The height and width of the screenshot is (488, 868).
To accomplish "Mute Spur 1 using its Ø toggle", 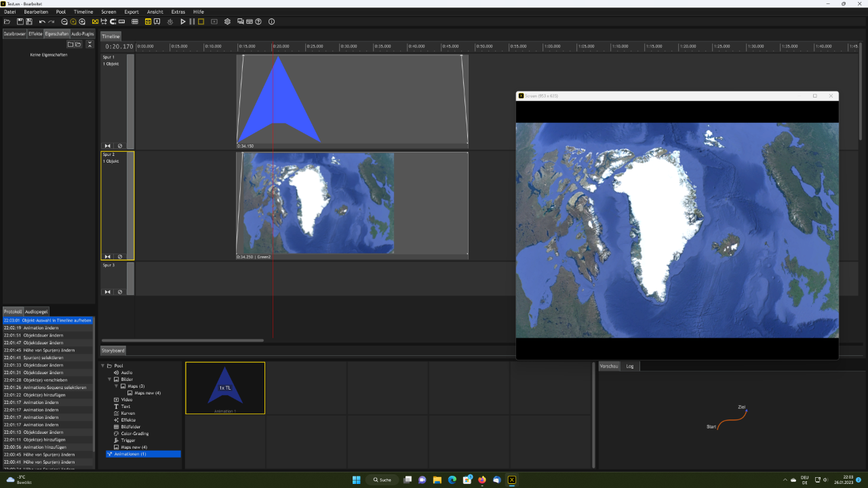I will point(120,145).
